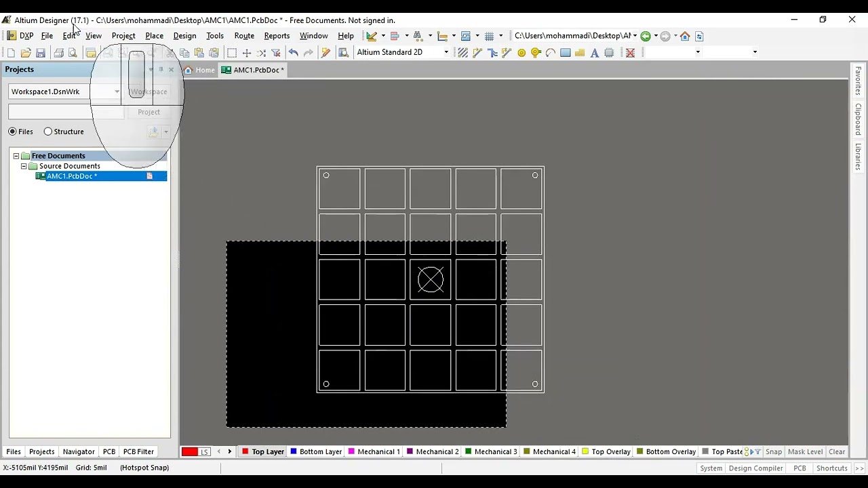Click the Save icon in the toolbar
This screenshot has width=868, height=488.
point(41,53)
